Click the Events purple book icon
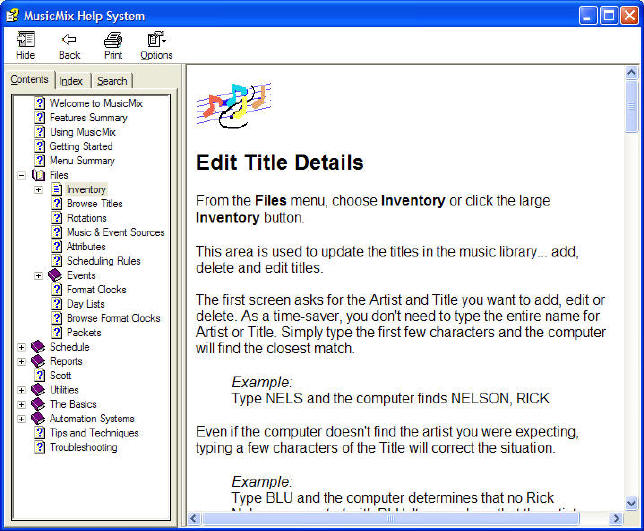 (55, 275)
